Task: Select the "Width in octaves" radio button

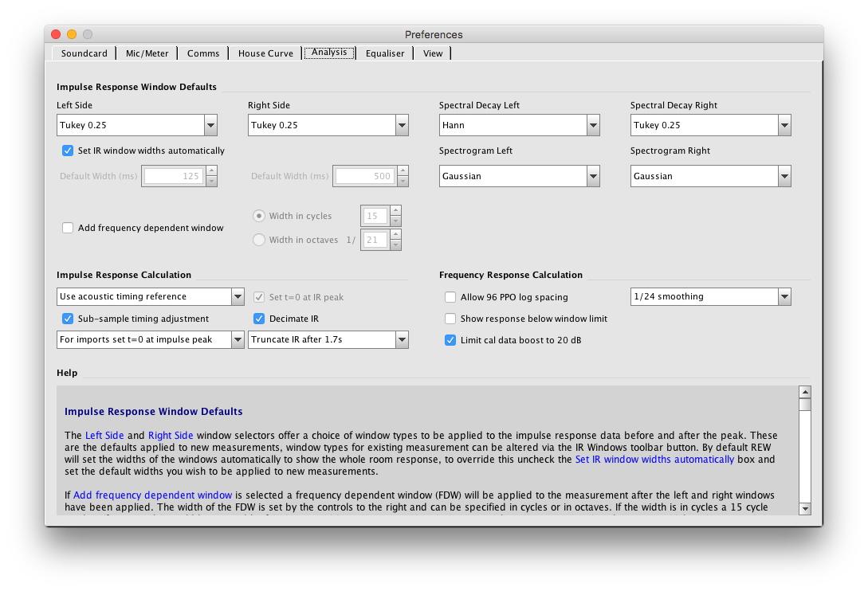Action: tap(258, 239)
